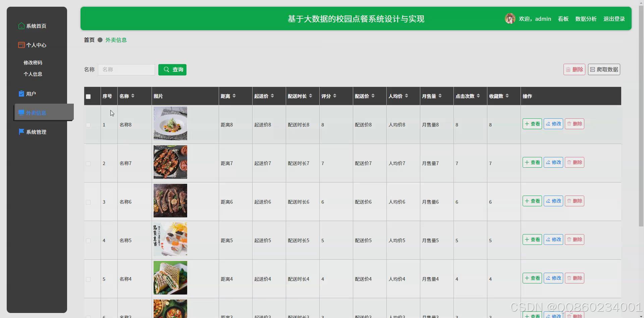Open the food thumbnail for 名称4

170,278
